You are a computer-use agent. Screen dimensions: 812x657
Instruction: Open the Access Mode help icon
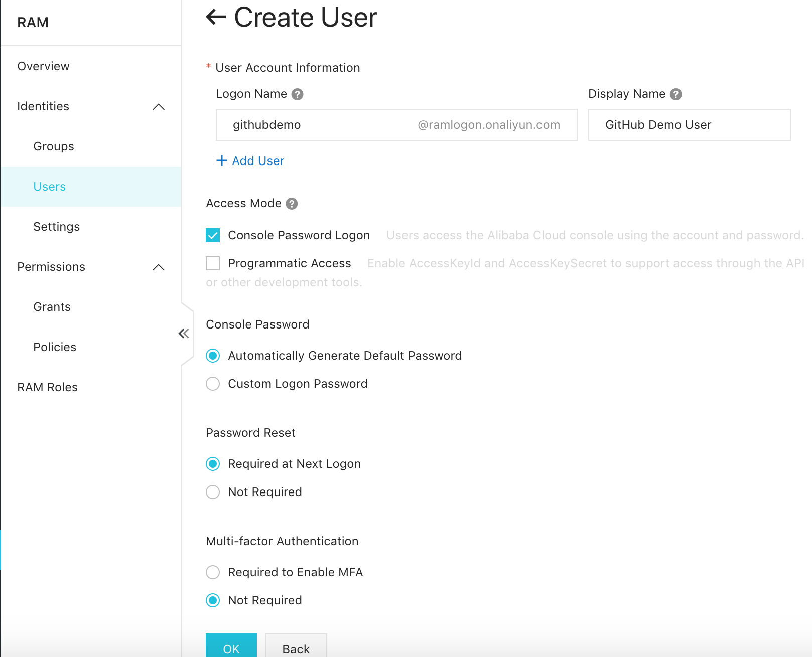(x=292, y=204)
